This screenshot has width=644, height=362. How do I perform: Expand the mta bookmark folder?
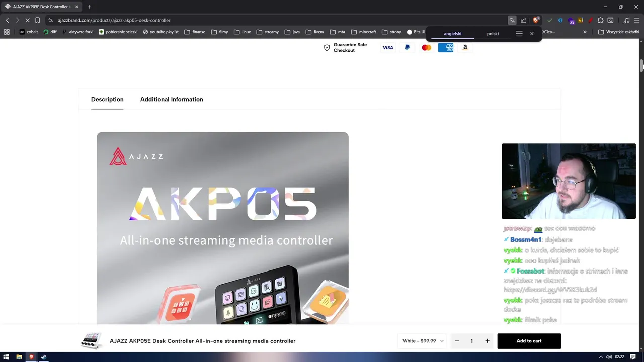click(337, 32)
